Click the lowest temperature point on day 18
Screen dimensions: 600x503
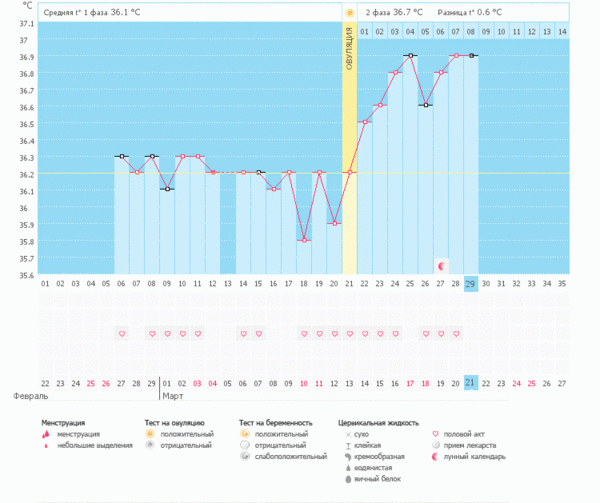(x=304, y=240)
